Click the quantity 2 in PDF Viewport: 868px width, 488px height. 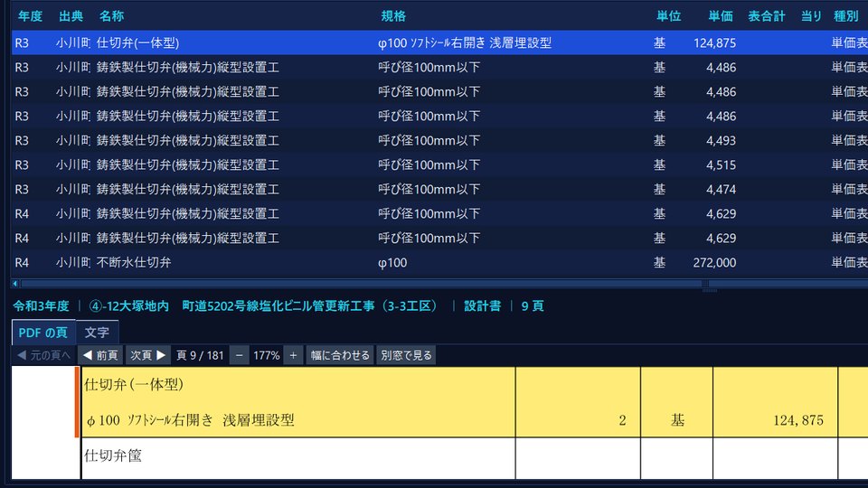coord(622,420)
